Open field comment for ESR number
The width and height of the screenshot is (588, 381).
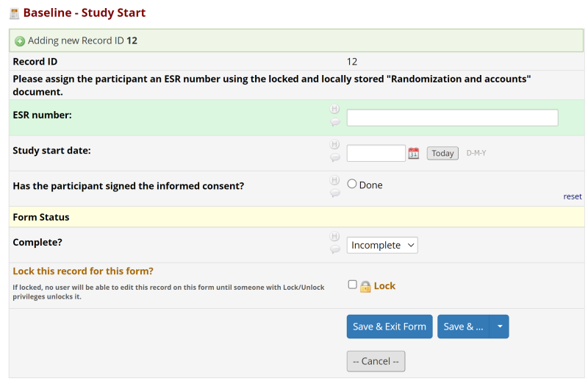click(x=335, y=122)
